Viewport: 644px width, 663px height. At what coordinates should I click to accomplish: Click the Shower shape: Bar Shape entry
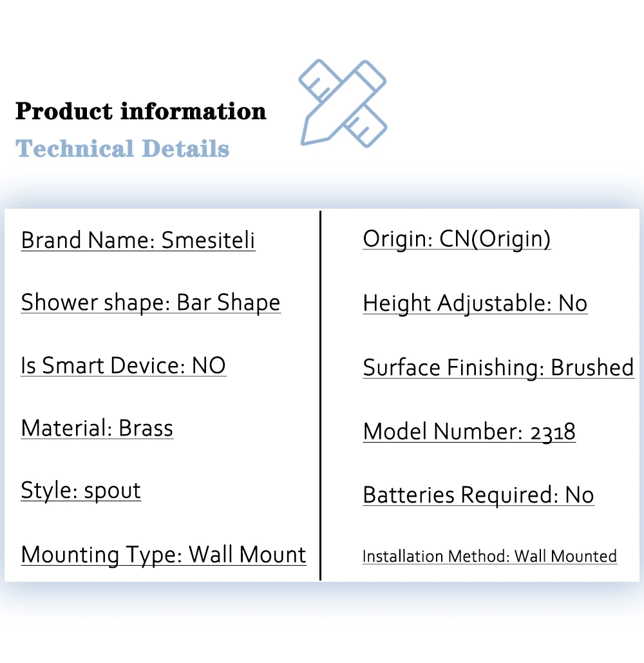point(151,303)
